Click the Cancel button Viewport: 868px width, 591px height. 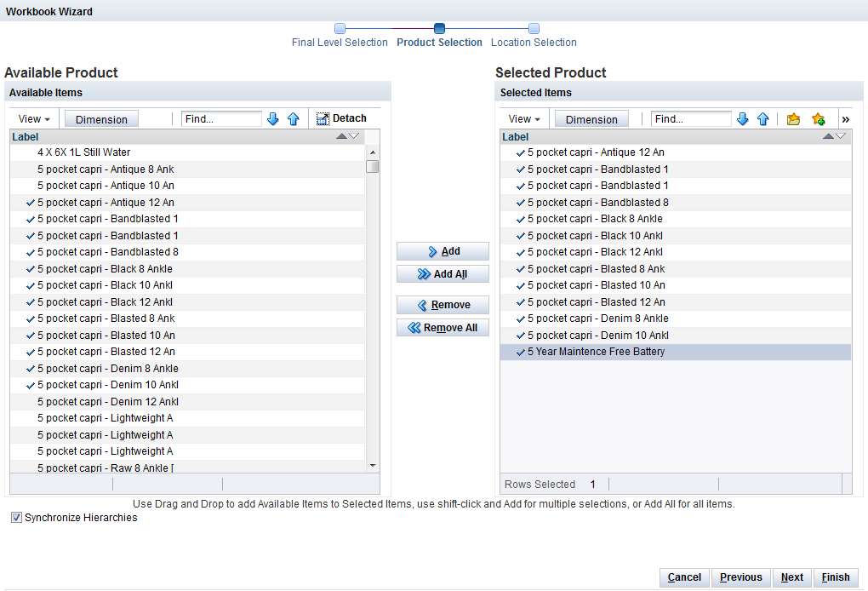coord(685,577)
